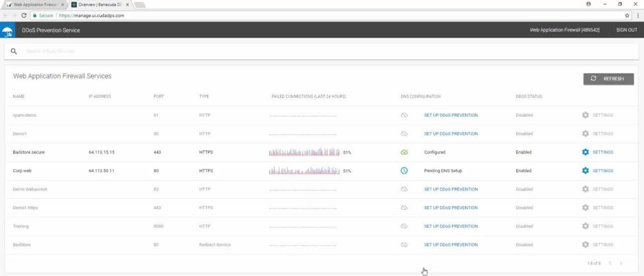Close the Web Application Firewall browser tab
Viewport: 644px width, 276px height.
[x=62, y=5]
